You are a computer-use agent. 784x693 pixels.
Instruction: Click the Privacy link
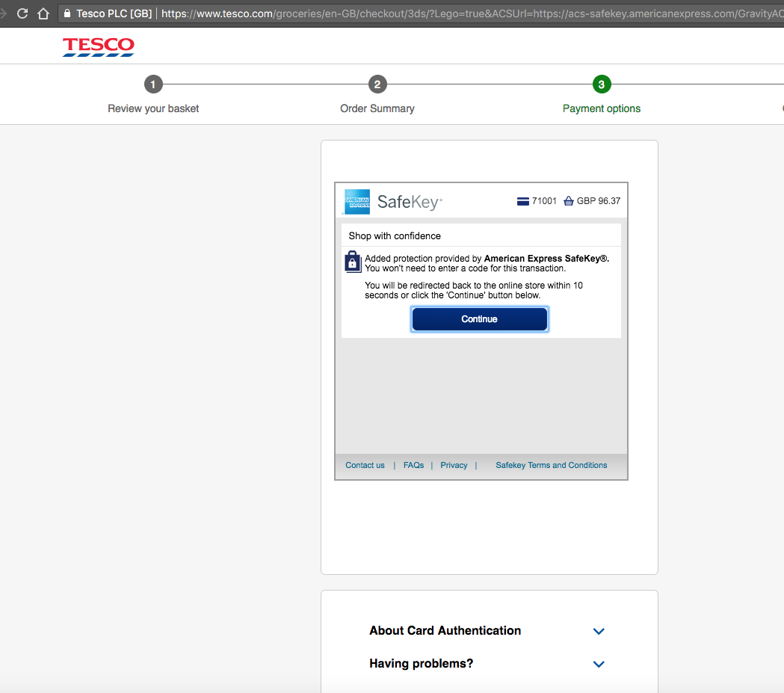pyautogui.click(x=453, y=464)
